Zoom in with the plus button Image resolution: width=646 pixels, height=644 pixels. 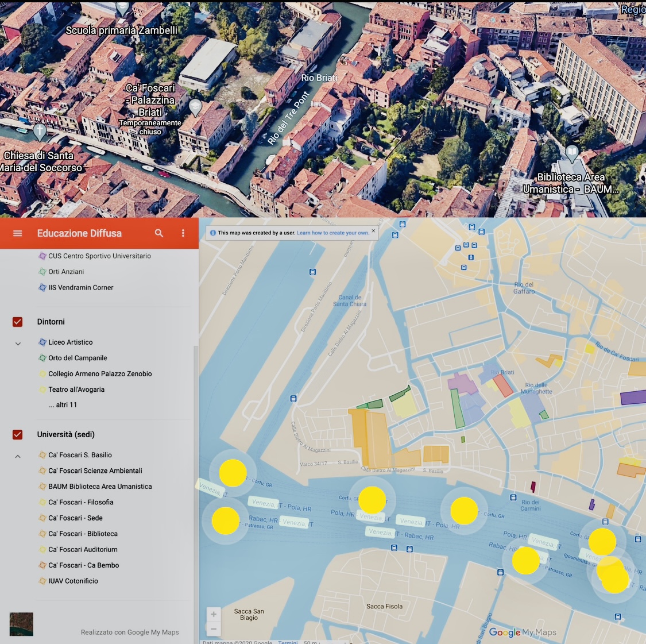214,614
